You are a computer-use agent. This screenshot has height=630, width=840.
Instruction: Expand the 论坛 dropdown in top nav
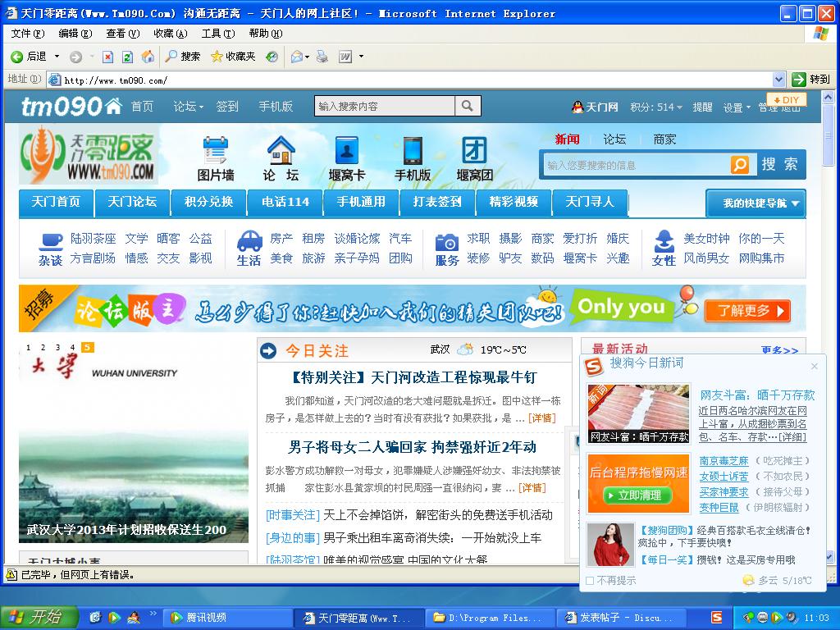click(202, 107)
